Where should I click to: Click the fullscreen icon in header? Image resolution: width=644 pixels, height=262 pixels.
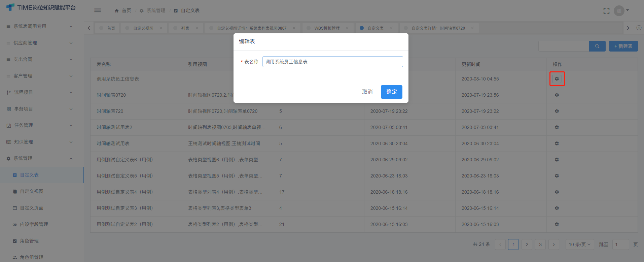coord(606,11)
